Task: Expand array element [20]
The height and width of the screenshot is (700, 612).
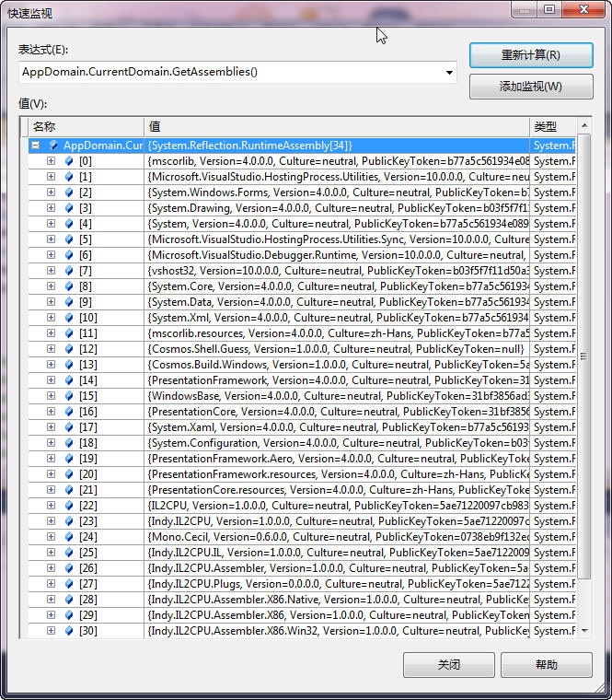Action: 51,474
